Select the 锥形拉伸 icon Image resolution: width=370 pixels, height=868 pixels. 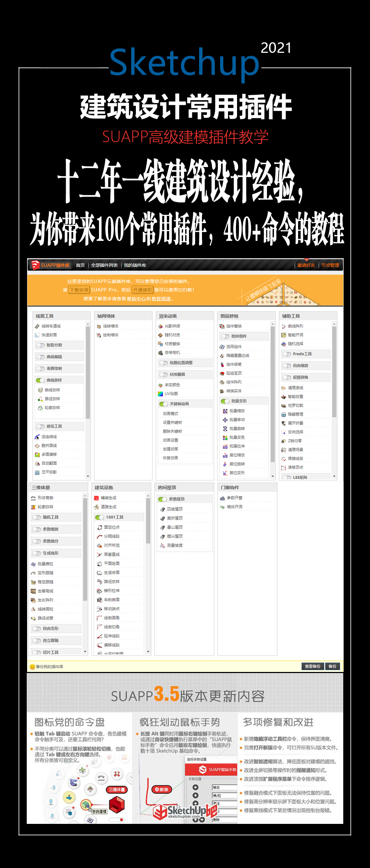tap(100, 591)
